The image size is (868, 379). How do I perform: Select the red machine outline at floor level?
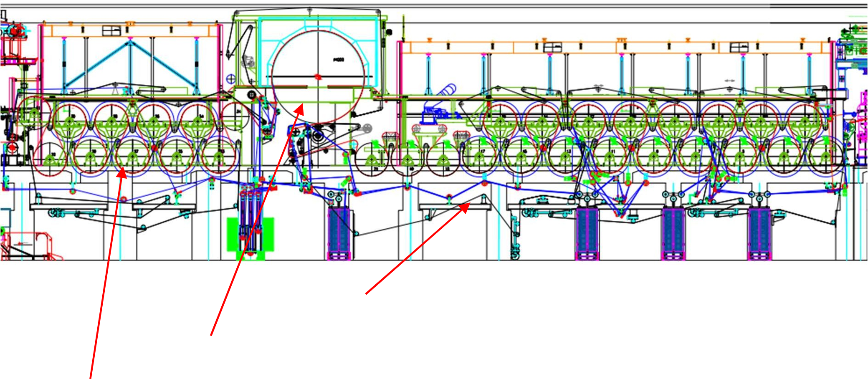tap(31, 246)
